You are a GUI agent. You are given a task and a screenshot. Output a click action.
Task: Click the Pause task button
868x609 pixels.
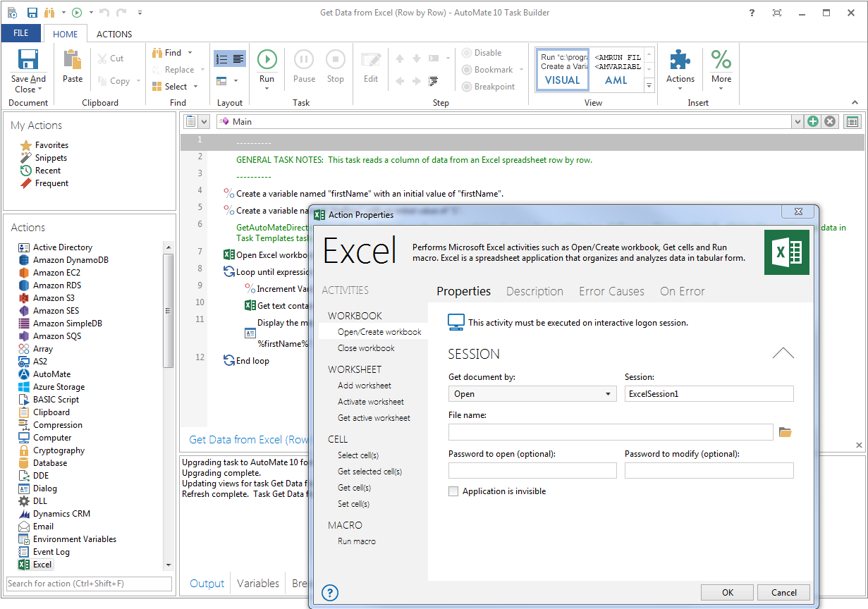(304, 59)
